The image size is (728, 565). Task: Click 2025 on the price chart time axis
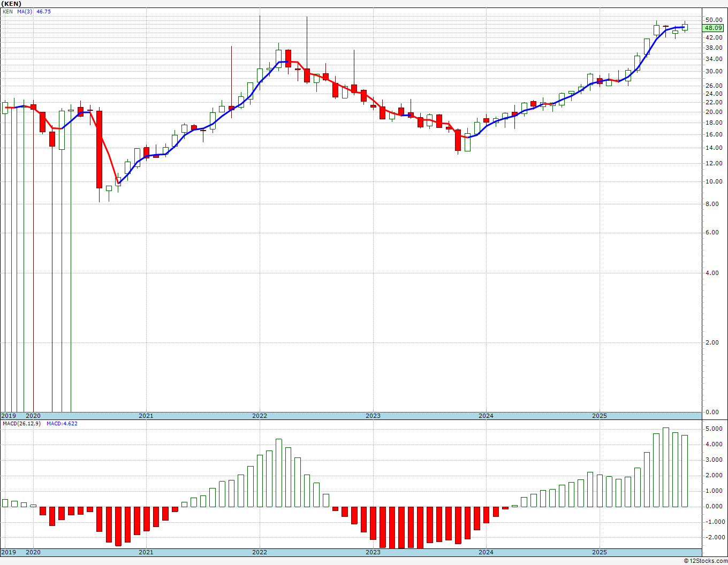(x=600, y=416)
